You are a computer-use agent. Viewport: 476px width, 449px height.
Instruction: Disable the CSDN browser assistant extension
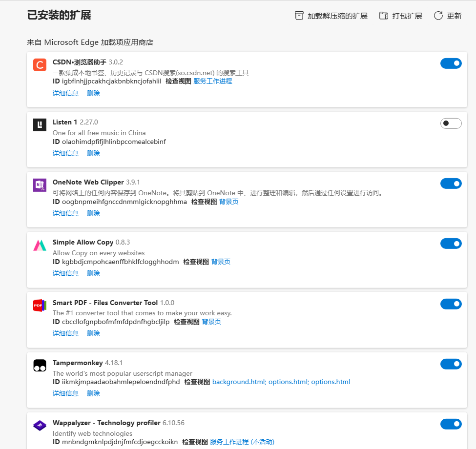point(451,63)
